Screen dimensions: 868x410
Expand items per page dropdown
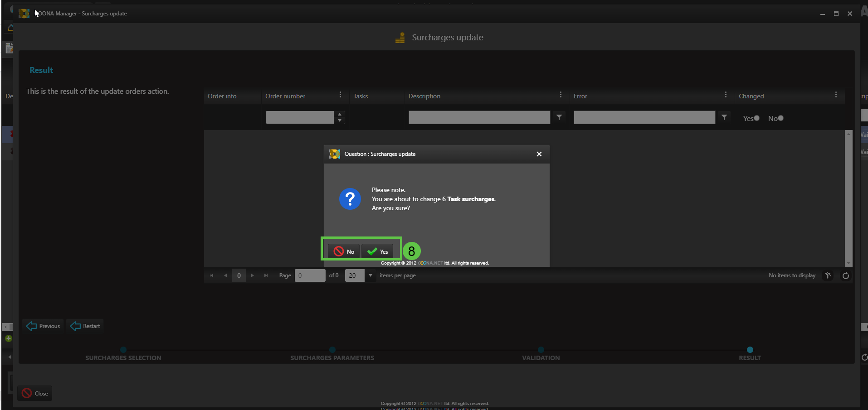pos(370,275)
